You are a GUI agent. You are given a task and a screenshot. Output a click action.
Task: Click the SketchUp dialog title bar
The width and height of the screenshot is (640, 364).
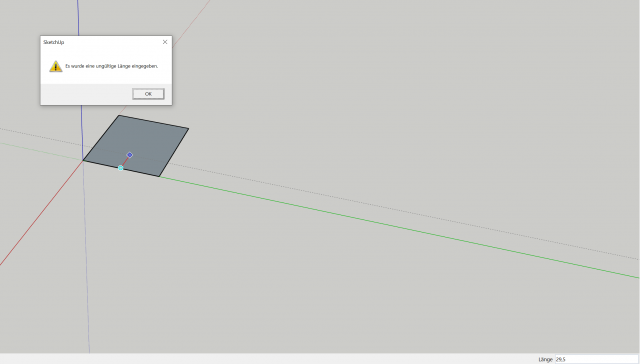tap(102, 42)
